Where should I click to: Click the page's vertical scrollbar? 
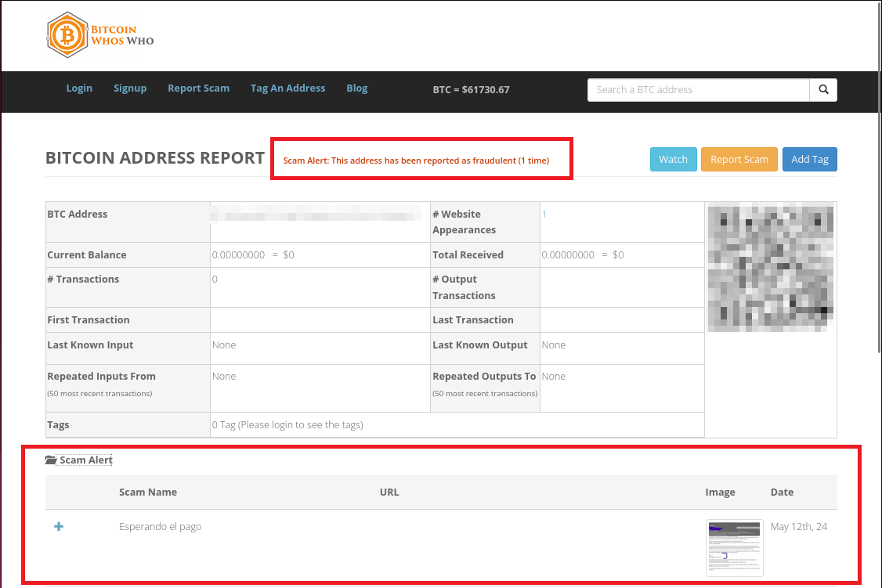coord(877,196)
